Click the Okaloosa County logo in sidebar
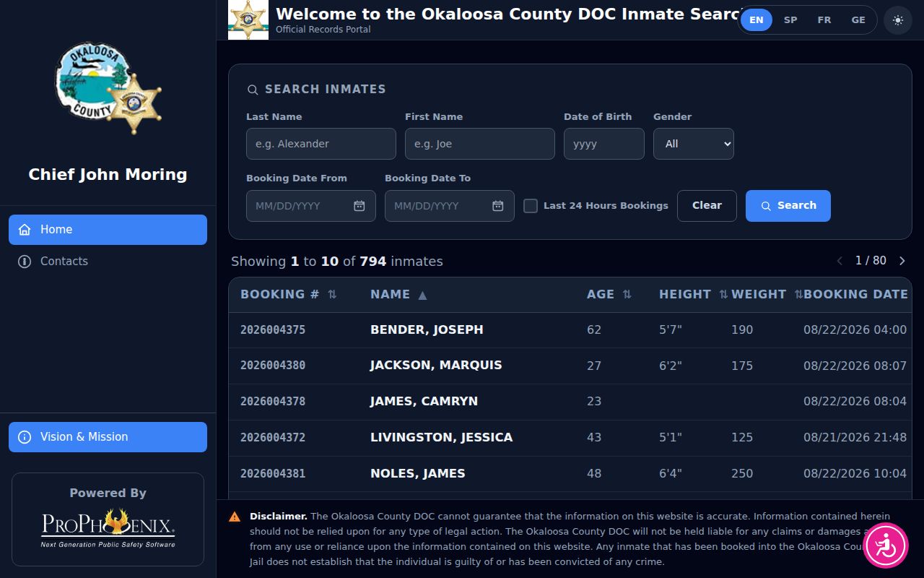 click(108, 88)
